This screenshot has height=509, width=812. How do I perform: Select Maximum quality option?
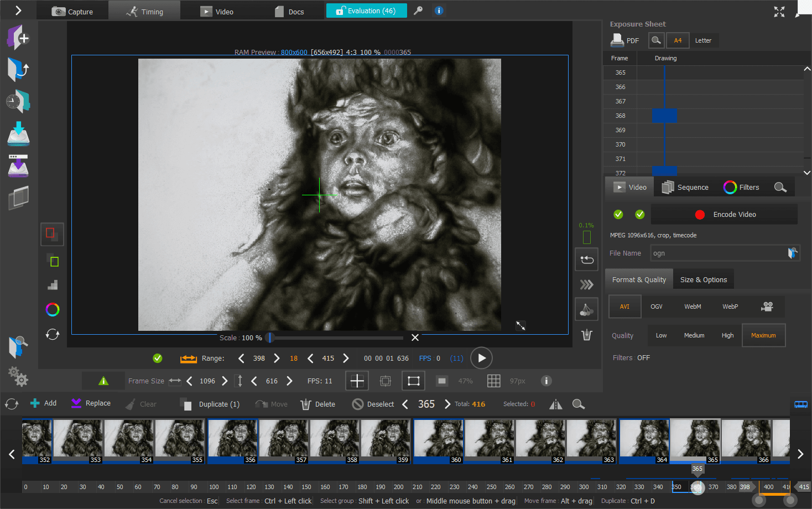pyautogui.click(x=763, y=335)
